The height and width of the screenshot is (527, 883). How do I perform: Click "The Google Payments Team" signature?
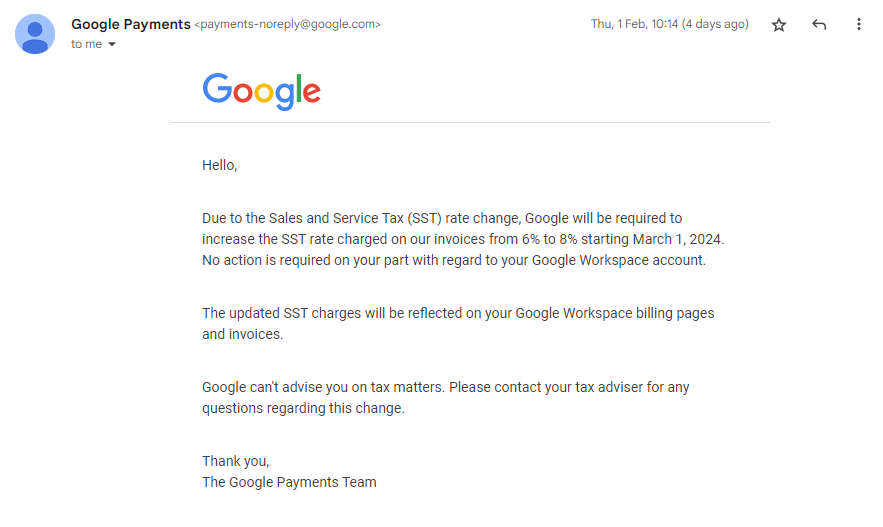289,482
